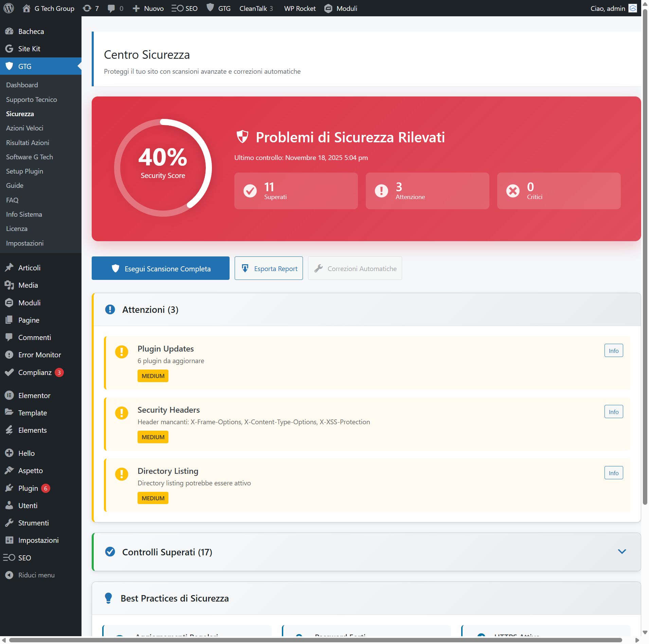
Task: Open the Site Kit Google icon
Action: pos(9,49)
